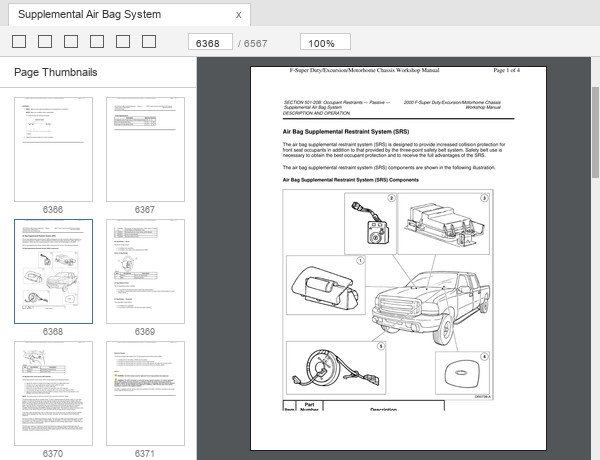The image size is (600, 460).
Task: Close the Supplemental Air Bag System tab
Action: point(238,15)
